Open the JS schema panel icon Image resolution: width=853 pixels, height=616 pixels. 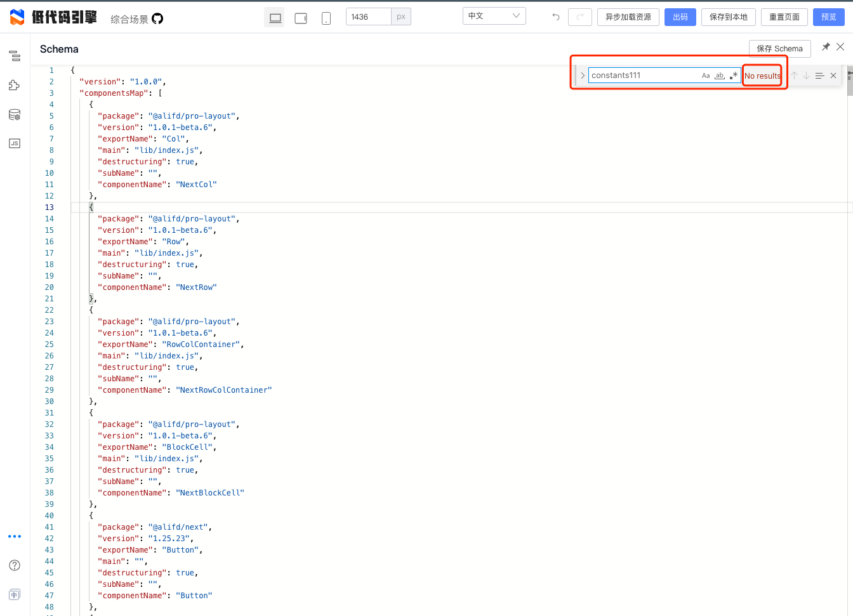[14, 143]
